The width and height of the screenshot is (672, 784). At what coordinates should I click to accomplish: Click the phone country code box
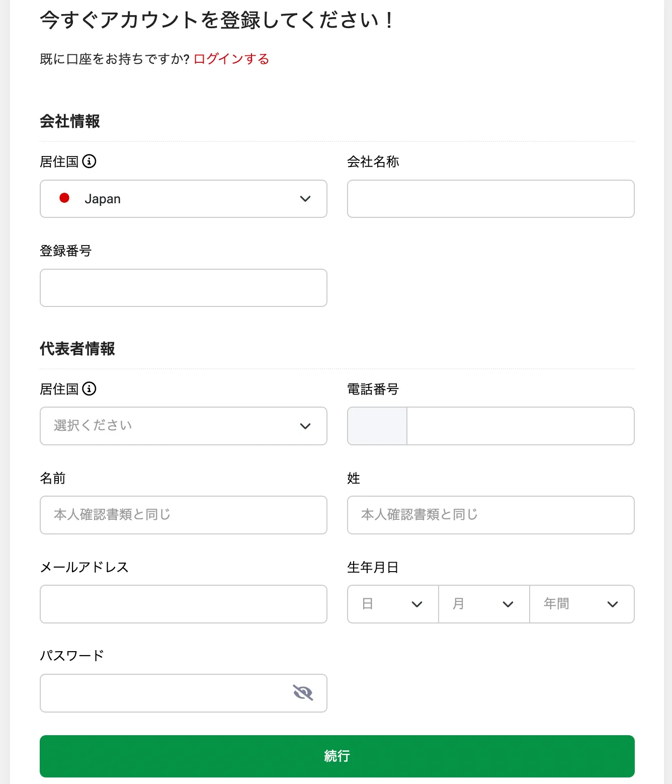377,426
